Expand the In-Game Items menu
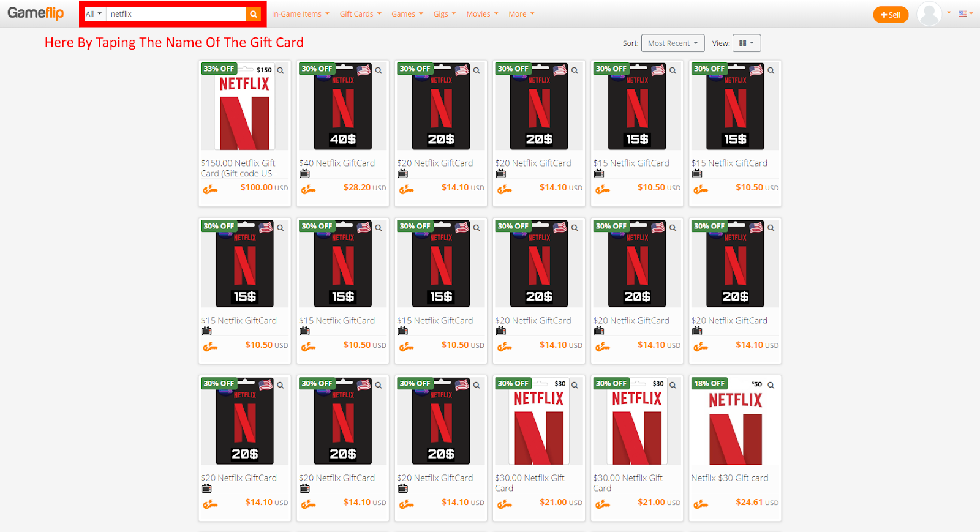This screenshot has height=532, width=980. (301, 14)
